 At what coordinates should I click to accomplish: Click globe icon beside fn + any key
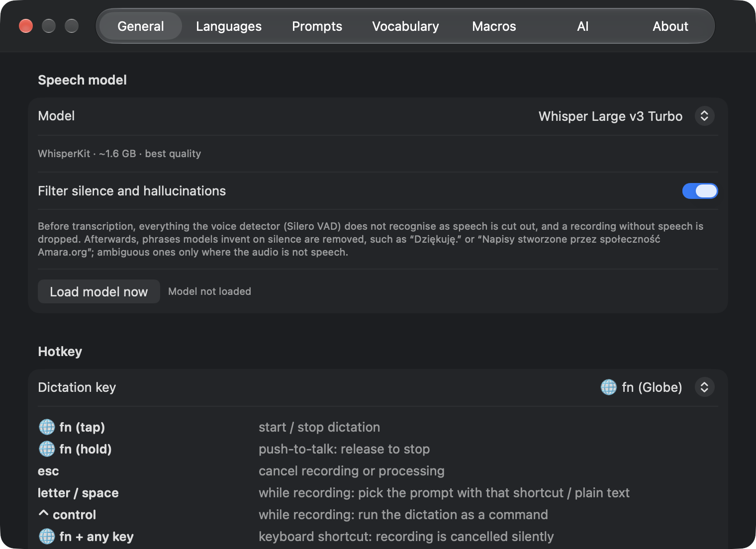(47, 536)
